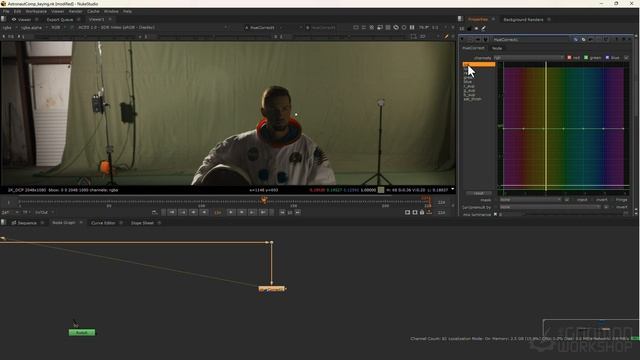Toggle the red channel checkbox

pyautogui.click(x=569, y=58)
